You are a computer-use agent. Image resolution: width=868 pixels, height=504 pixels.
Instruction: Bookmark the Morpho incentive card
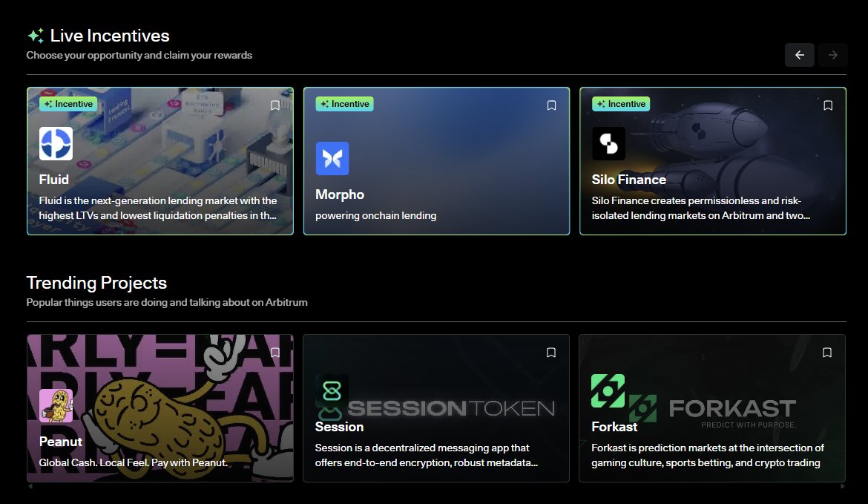click(x=551, y=105)
